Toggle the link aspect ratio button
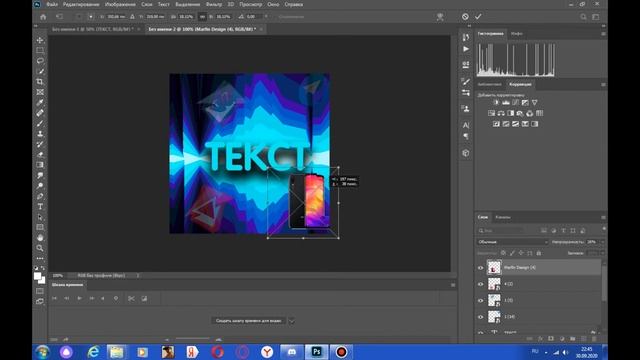Screen dimensions: 640x360 (202, 17)
